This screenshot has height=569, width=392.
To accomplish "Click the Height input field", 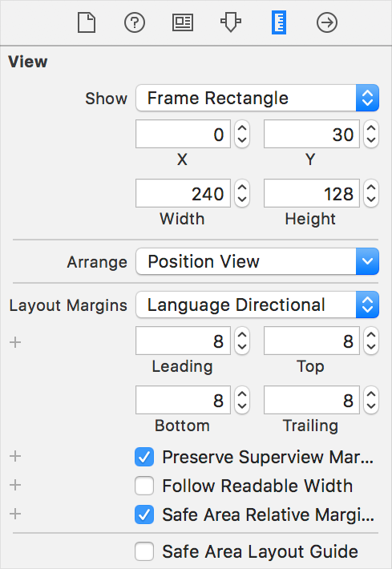I will click(311, 193).
